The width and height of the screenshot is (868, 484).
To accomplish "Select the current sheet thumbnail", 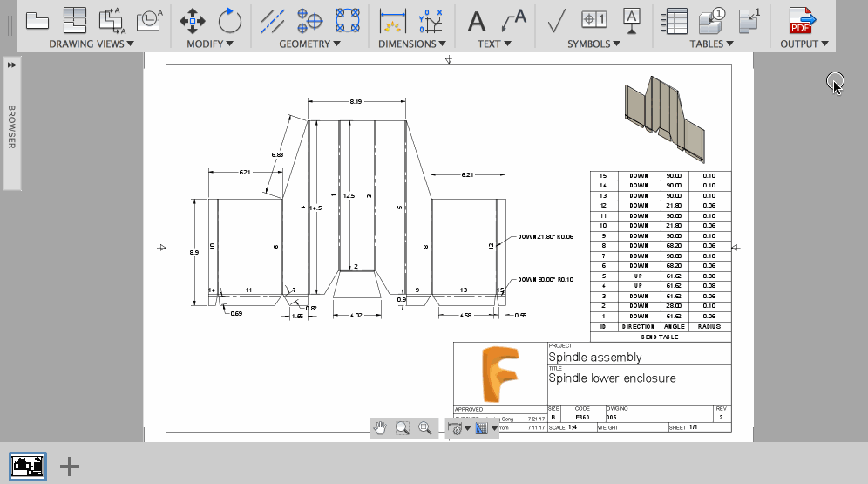I will coord(28,466).
